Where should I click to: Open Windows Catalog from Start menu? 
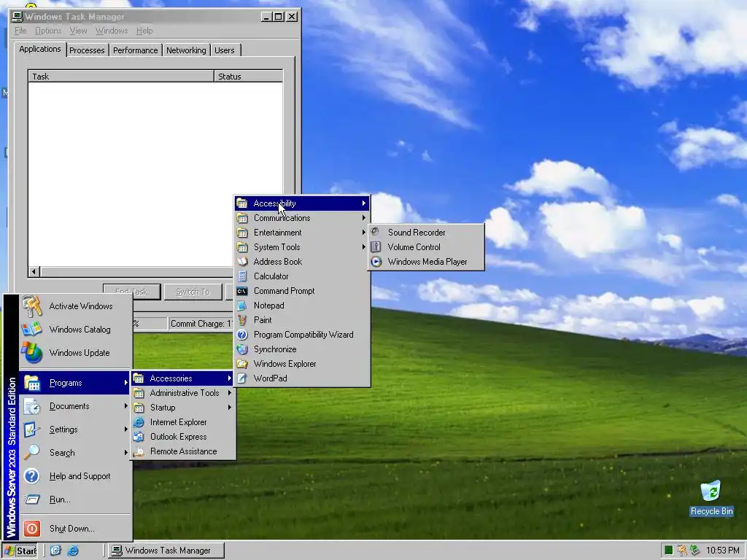click(75, 330)
